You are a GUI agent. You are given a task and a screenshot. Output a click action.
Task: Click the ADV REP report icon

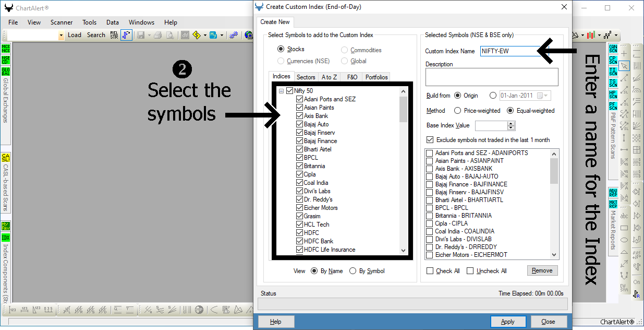pos(613,193)
